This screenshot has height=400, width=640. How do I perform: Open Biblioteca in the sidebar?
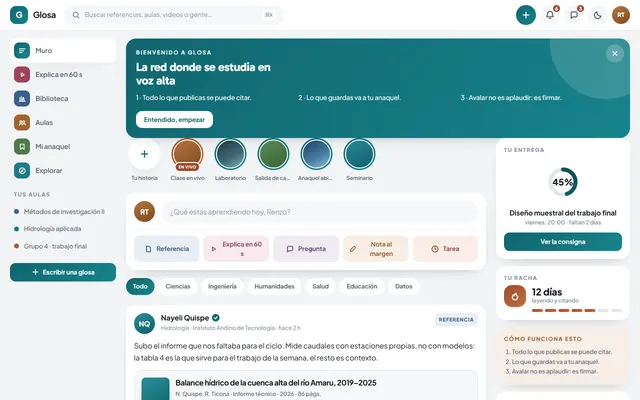63,99
